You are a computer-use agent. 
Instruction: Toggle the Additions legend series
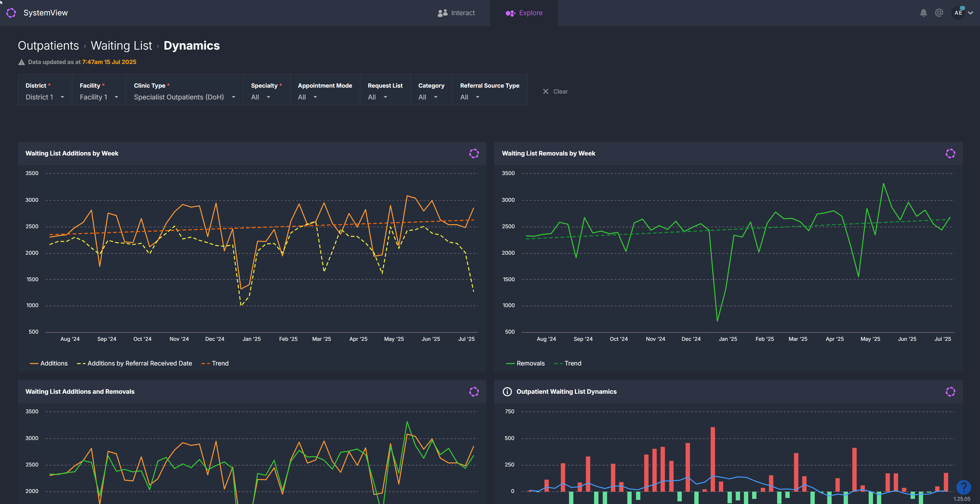(49, 363)
